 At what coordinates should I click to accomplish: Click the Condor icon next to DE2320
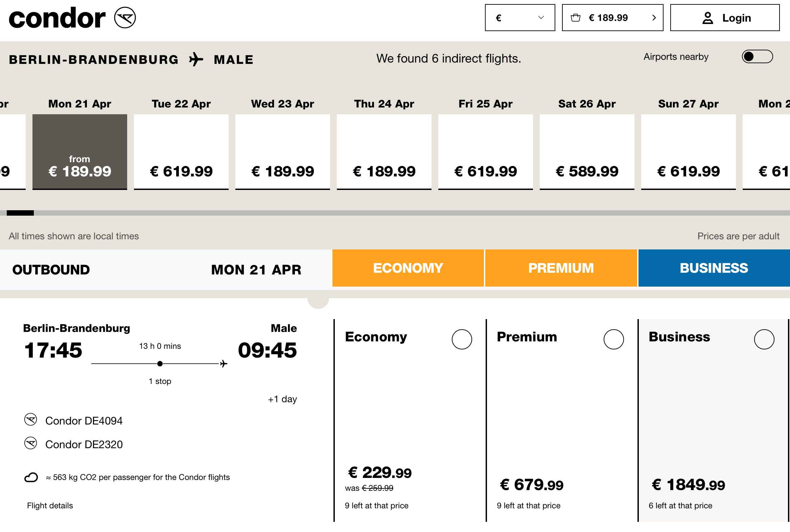click(30, 443)
